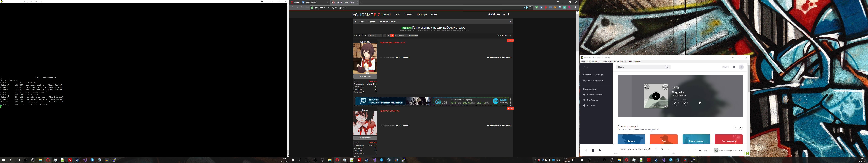Open the 'Воспроизвести' menu in Deezer
Viewport: 868px width, 163px height.
pyautogui.click(x=620, y=61)
